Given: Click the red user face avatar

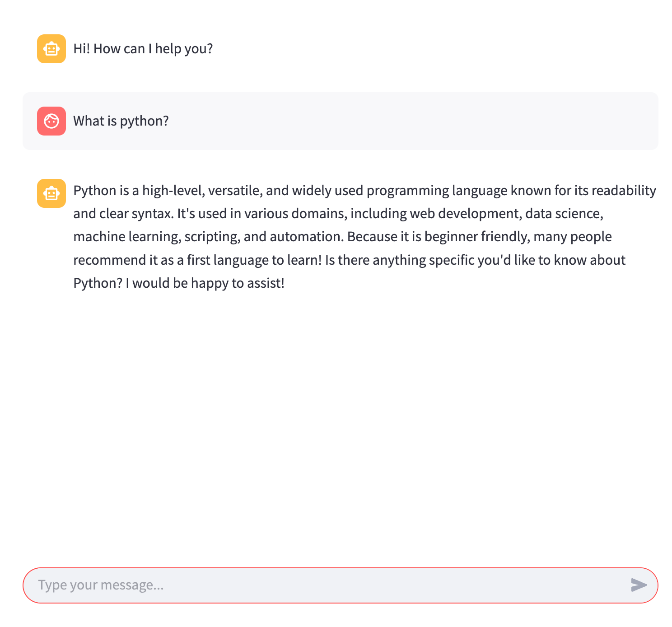Looking at the screenshot, I should tap(51, 121).
